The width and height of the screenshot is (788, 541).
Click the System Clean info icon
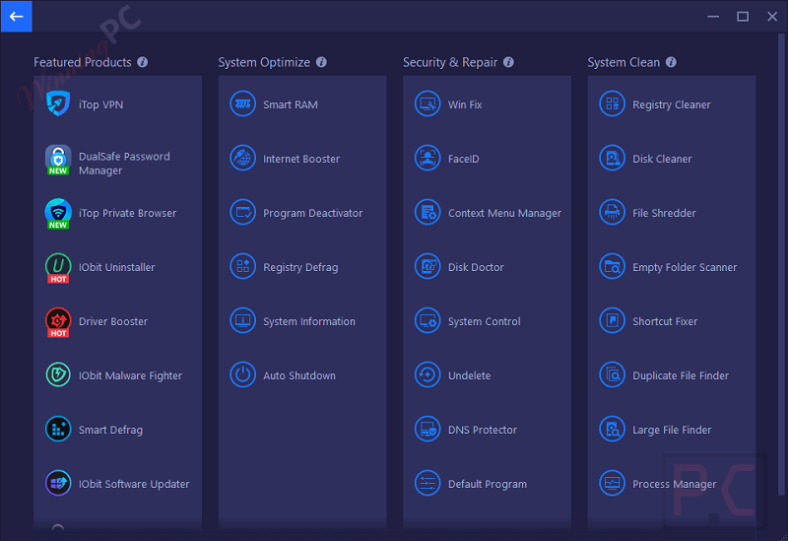pyautogui.click(x=671, y=62)
